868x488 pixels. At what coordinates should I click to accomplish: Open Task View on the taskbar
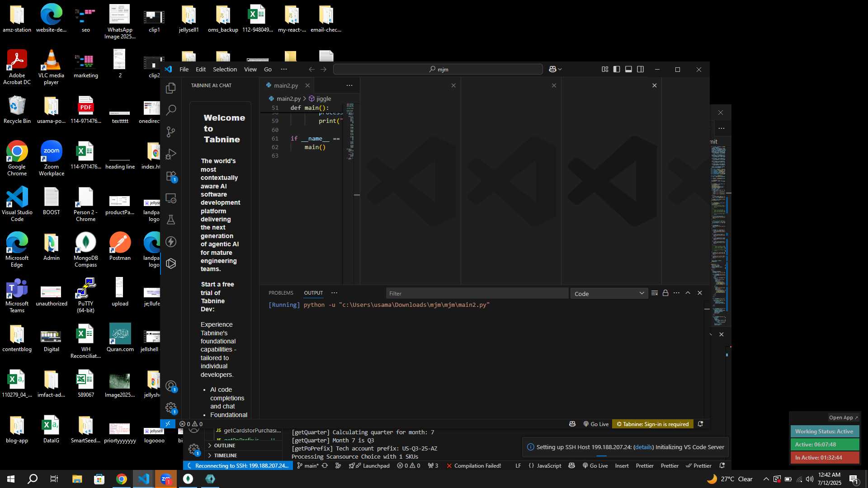[54, 479]
